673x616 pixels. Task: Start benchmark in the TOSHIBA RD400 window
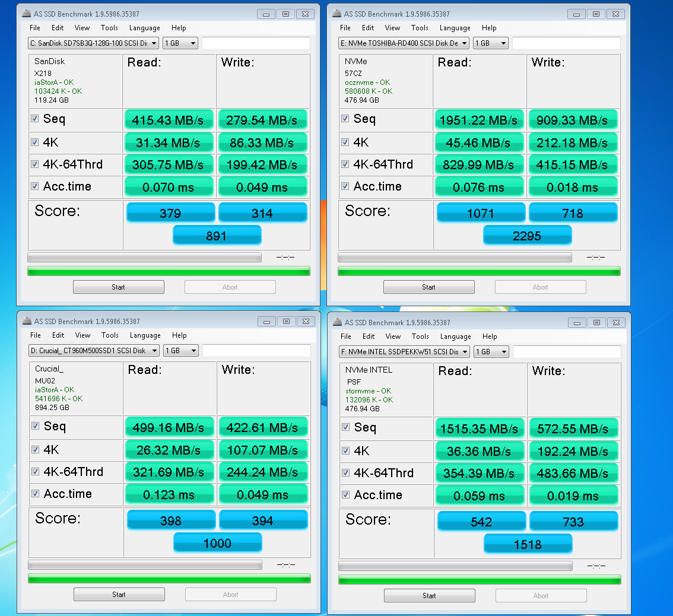pyautogui.click(x=428, y=287)
